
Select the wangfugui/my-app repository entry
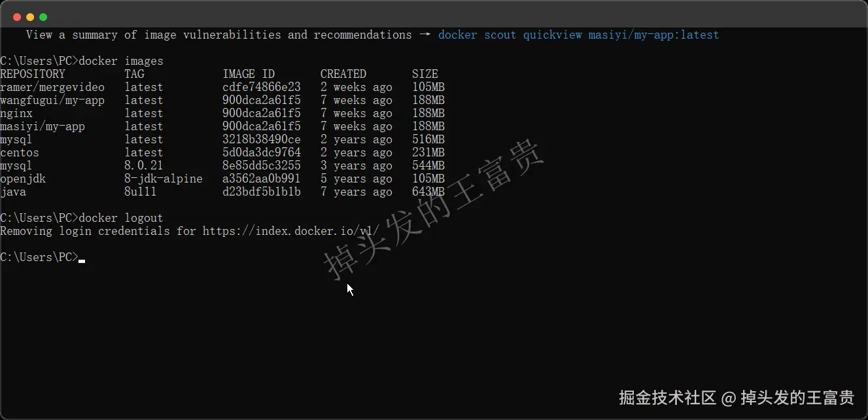(52, 100)
